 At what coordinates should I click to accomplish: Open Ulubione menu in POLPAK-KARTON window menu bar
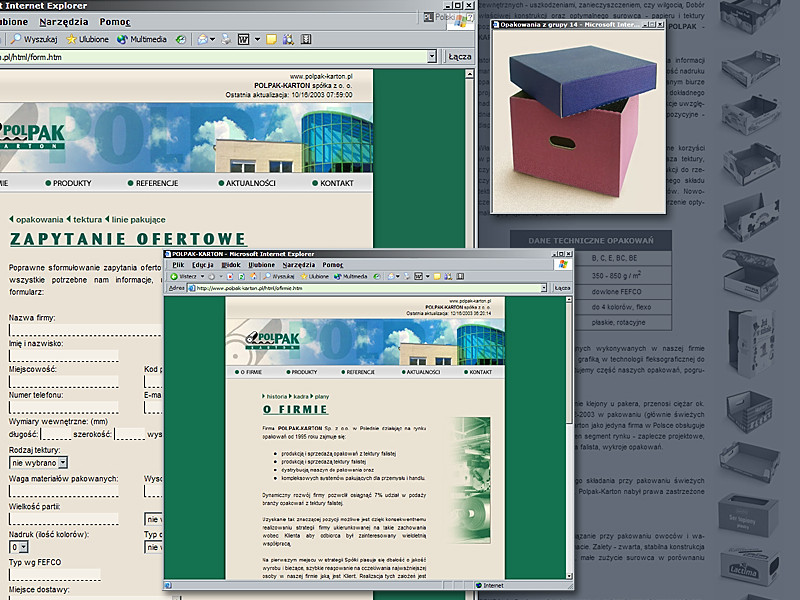click(262, 265)
